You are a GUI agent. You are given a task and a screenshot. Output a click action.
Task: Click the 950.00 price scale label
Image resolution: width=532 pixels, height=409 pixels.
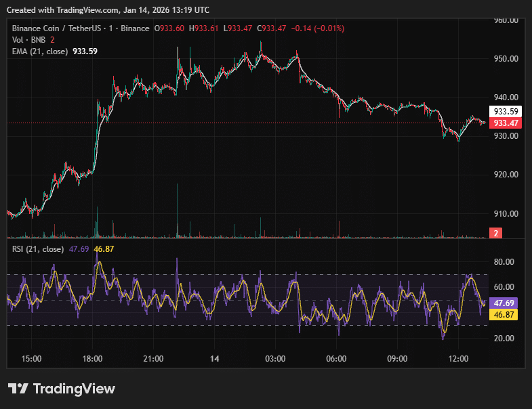[x=506, y=59]
